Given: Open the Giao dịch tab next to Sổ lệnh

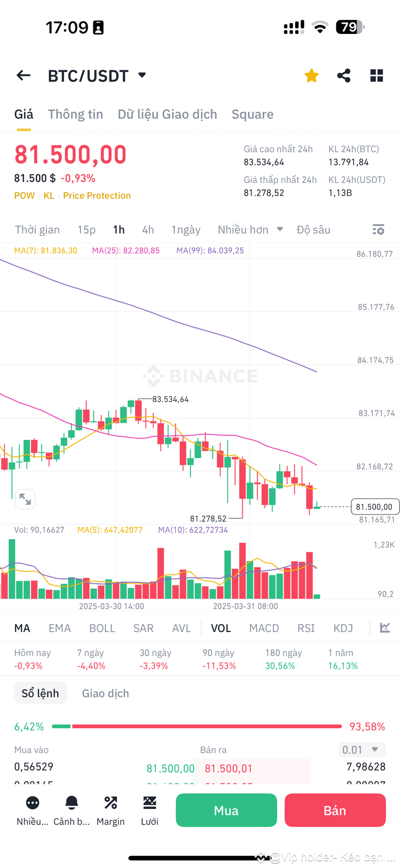Looking at the screenshot, I should tap(105, 693).
